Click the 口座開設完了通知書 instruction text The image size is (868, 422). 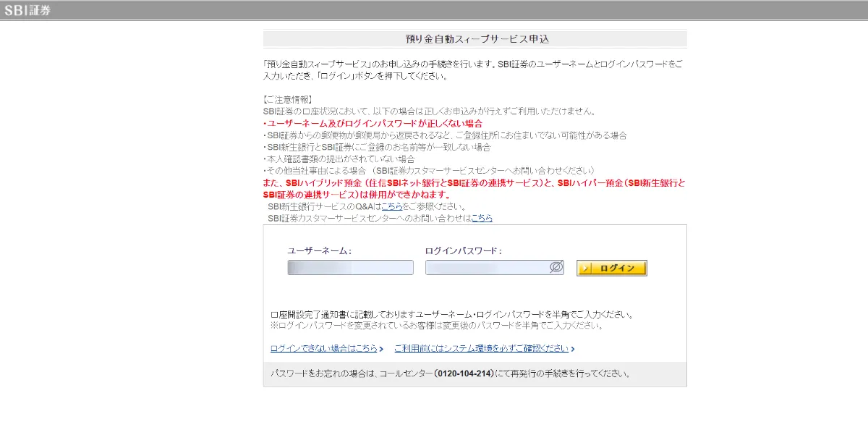(x=452, y=315)
